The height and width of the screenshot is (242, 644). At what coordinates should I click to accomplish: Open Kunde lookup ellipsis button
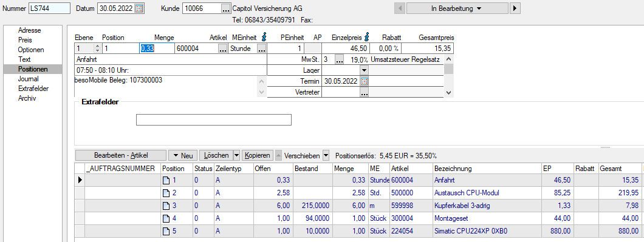pos(226,8)
